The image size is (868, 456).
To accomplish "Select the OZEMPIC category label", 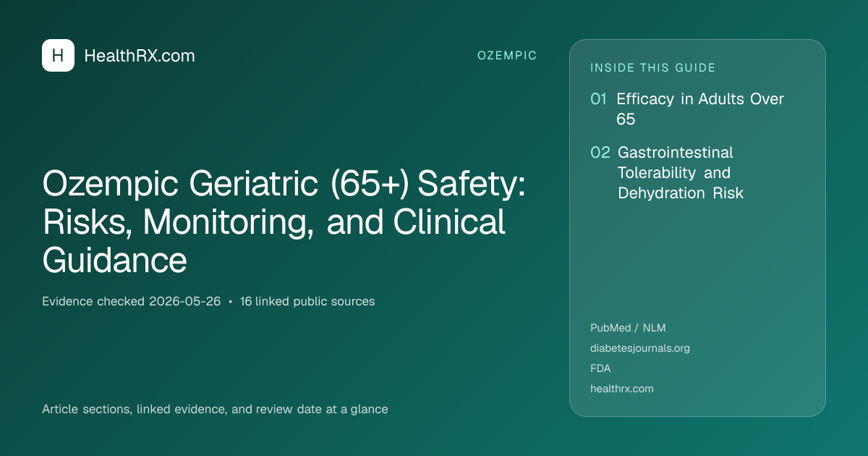I will (507, 56).
